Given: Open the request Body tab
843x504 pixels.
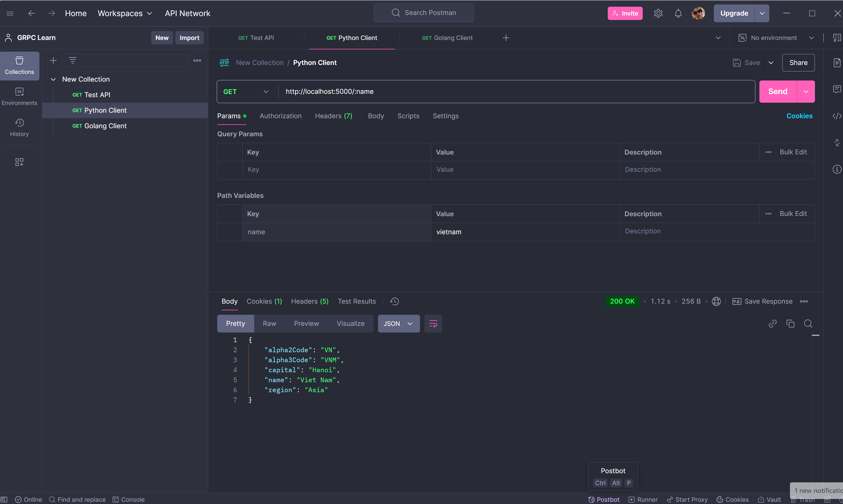Looking at the screenshot, I should (x=376, y=116).
